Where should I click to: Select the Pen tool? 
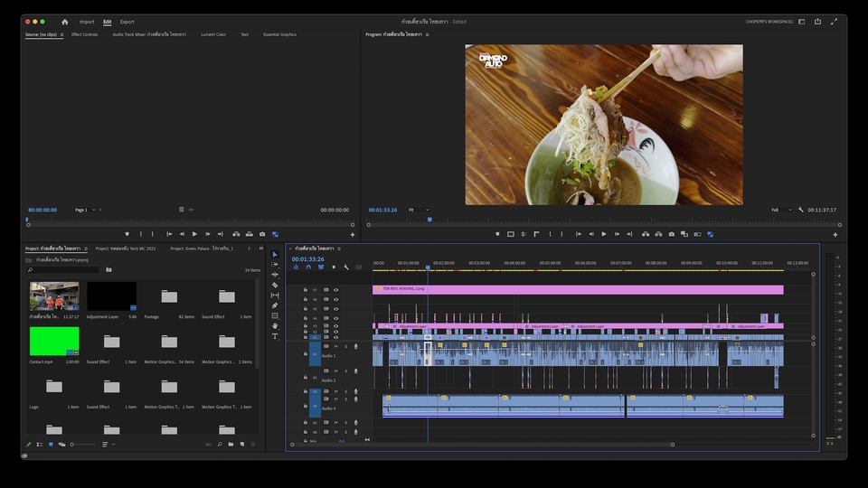(275, 305)
